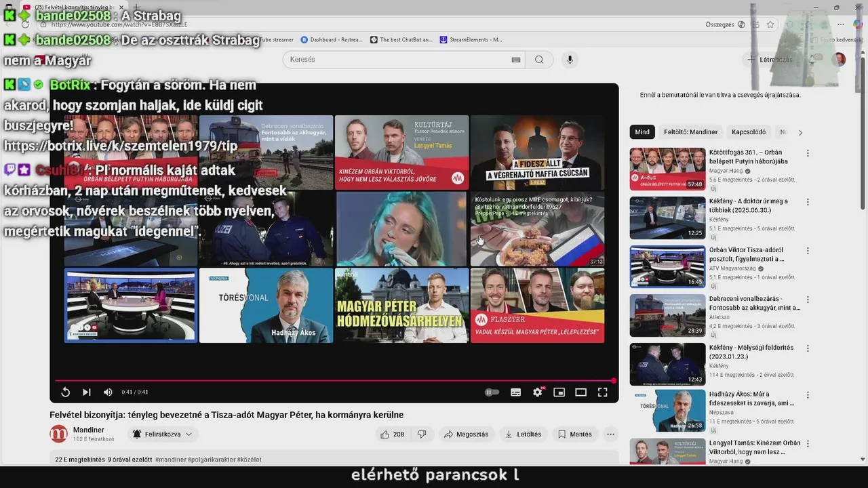Switch to miniplayer mode
868x488 pixels.
click(x=559, y=392)
